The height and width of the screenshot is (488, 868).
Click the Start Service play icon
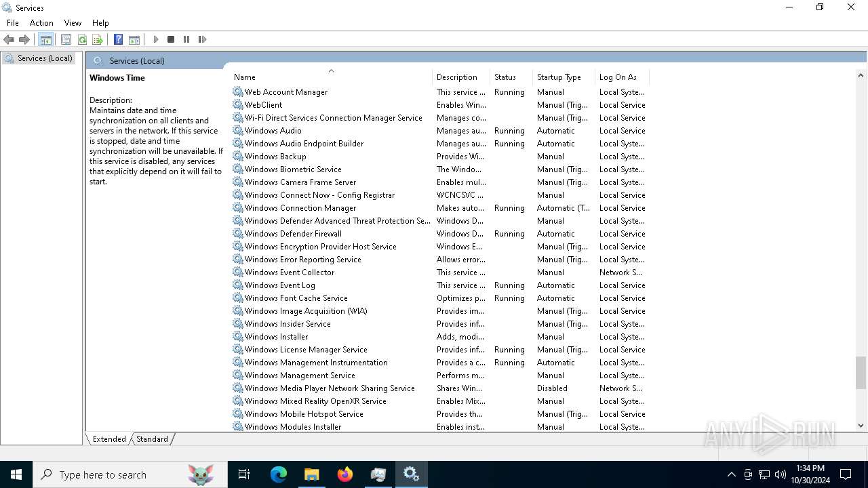155,39
